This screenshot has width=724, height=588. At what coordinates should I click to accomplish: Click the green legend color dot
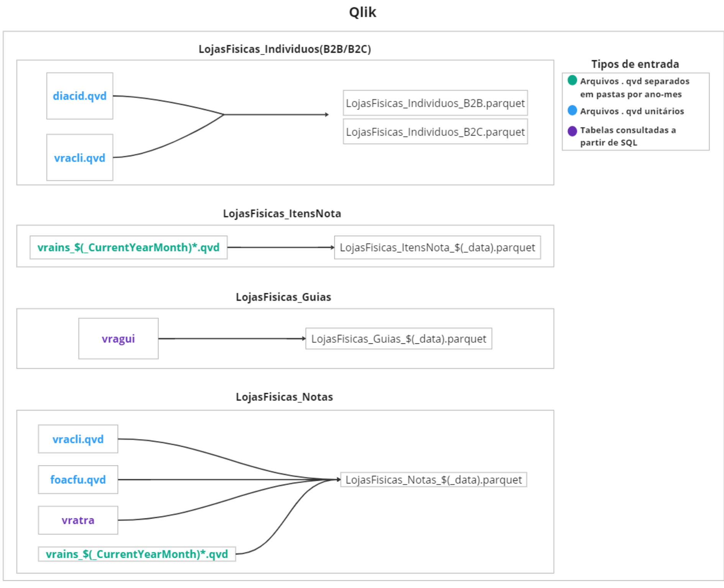572,80
